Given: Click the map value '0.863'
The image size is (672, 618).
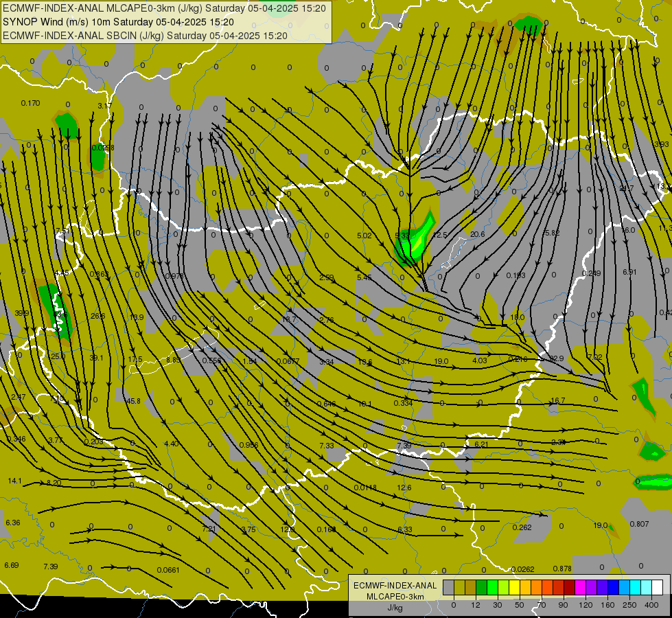Looking at the screenshot, I should [x=99, y=274].
